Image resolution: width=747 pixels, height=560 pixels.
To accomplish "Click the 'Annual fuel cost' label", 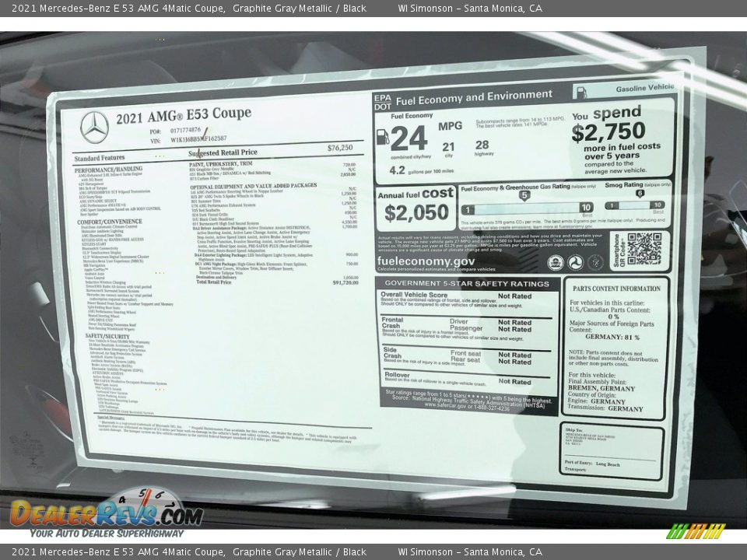I will (416, 194).
